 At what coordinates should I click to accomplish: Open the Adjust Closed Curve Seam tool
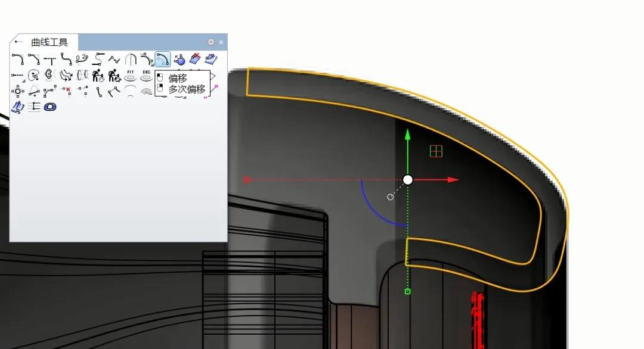click(33, 76)
